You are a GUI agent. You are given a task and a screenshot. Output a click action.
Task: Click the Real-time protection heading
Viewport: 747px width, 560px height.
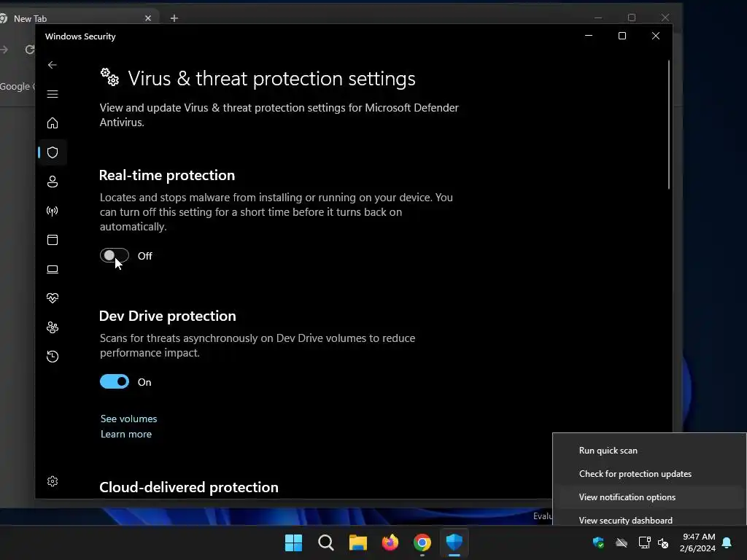pos(167,175)
